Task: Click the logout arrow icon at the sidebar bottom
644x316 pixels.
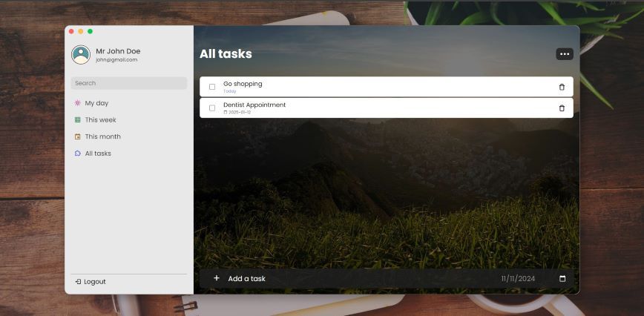Action: point(78,282)
